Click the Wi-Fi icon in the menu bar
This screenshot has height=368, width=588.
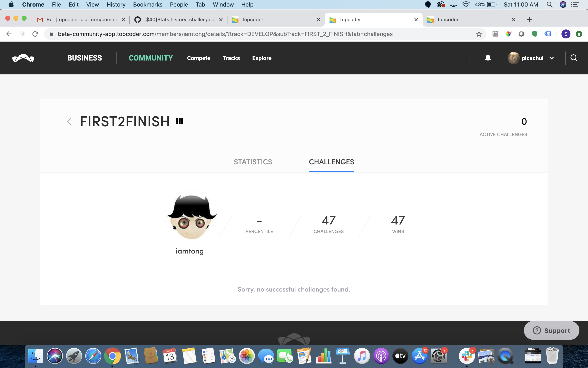click(466, 5)
